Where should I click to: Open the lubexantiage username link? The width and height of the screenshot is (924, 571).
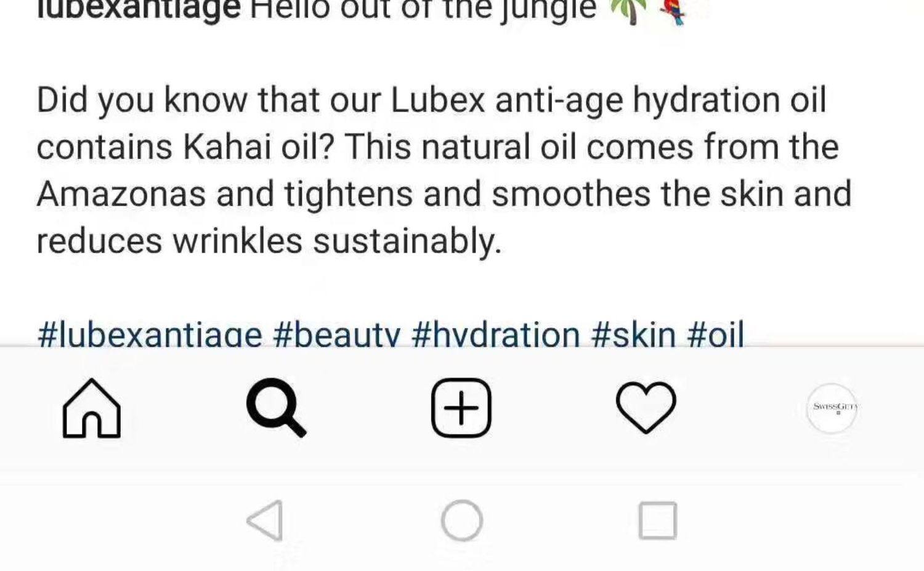tap(139, 10)
